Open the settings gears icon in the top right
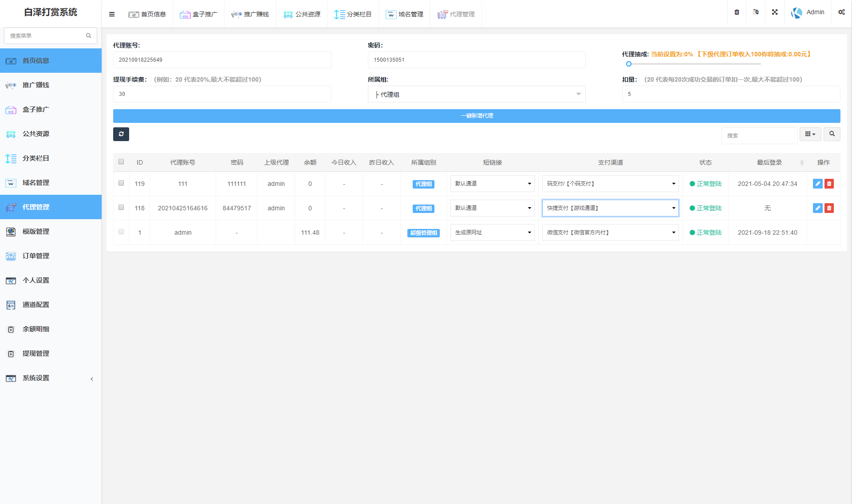This screenshot has height=504, width=852. [x=841, y=12]
